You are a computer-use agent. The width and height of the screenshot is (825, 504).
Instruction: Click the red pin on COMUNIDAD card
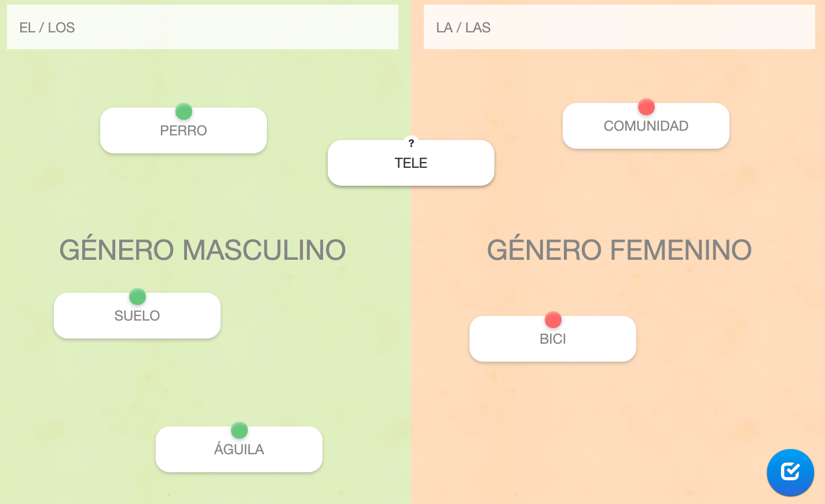point(646,107)
